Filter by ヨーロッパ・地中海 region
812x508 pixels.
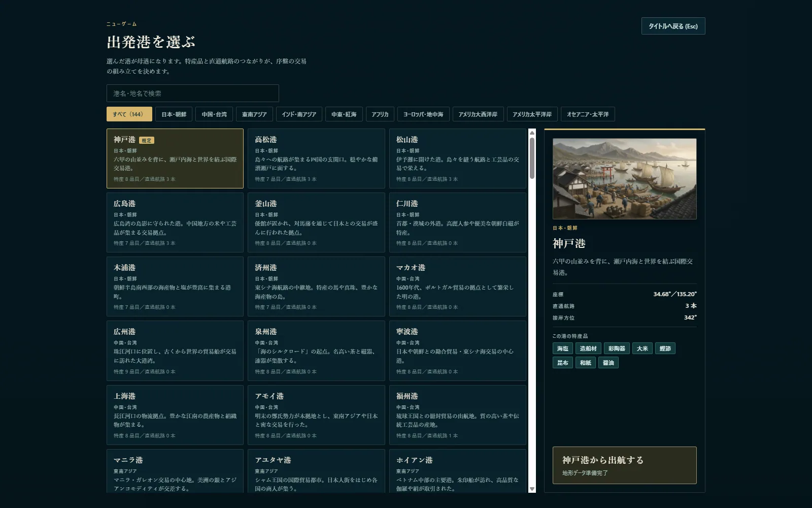(423, 114)
